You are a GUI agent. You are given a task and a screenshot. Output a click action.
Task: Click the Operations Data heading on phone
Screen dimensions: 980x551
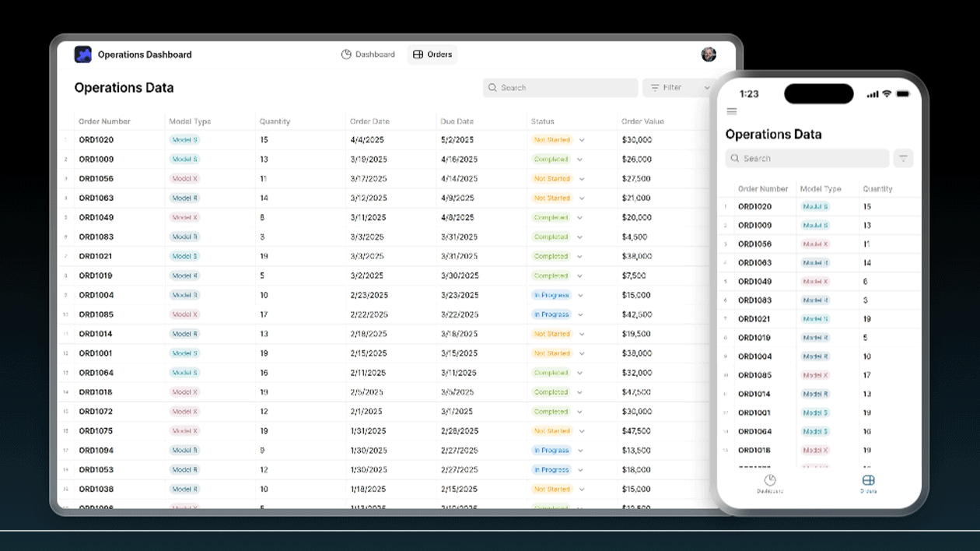774,135
